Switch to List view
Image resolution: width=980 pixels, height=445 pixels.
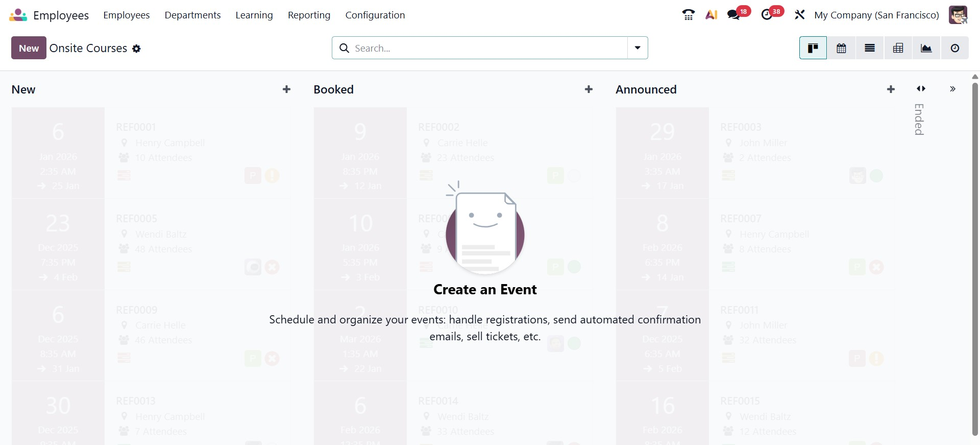tap(870, 48)
